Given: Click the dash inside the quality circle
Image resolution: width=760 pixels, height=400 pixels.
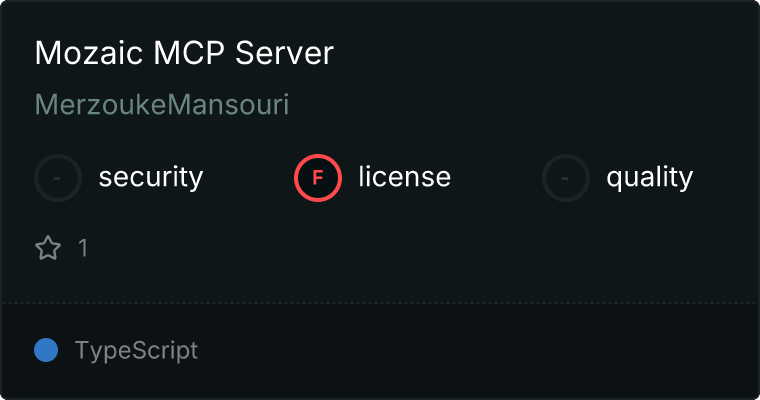Looking at the screenshot, I should [x=565, y=178].
